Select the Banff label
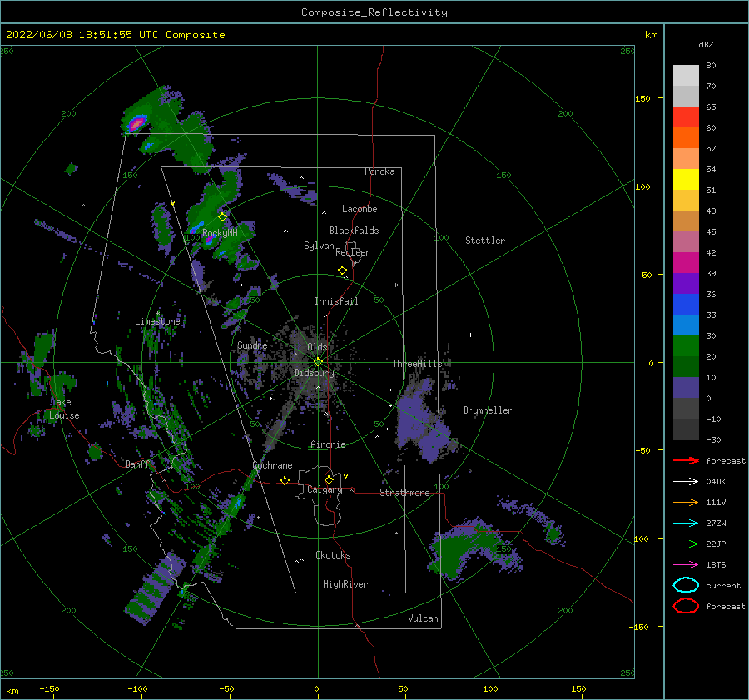This screenshot has width=749, height=700. tap(137, 464)
